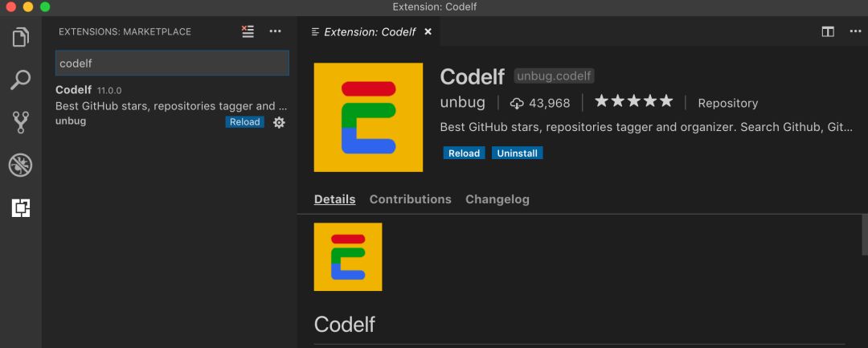Click the five-star rating
Screen dimensions: 868x348
(x=633, y=102)
